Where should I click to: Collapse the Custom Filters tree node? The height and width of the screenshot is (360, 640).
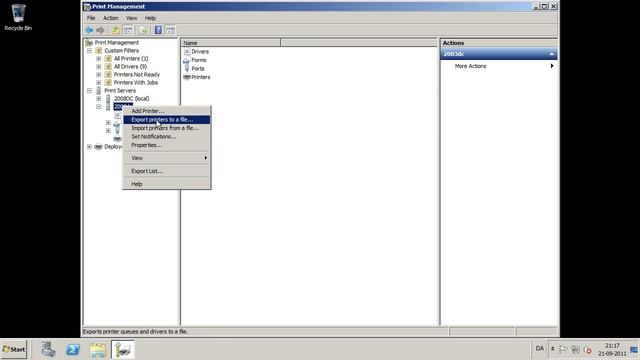[x=89, y=51]
